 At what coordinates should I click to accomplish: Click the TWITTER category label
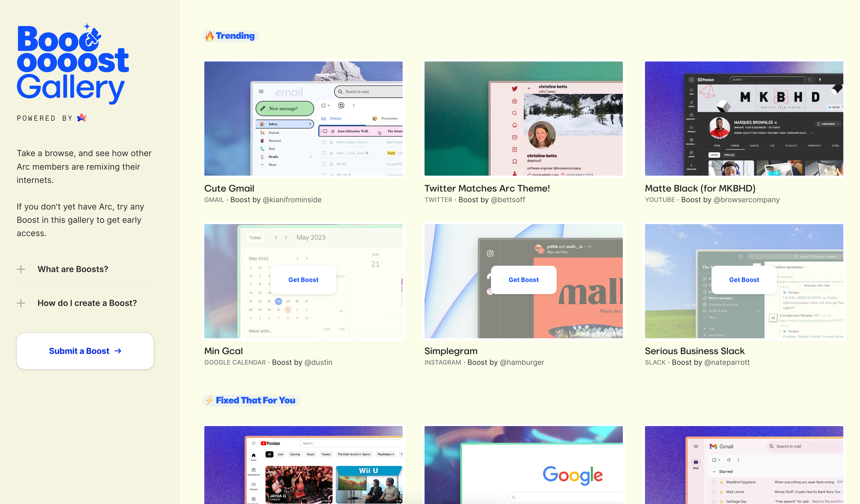coord(438,200)
